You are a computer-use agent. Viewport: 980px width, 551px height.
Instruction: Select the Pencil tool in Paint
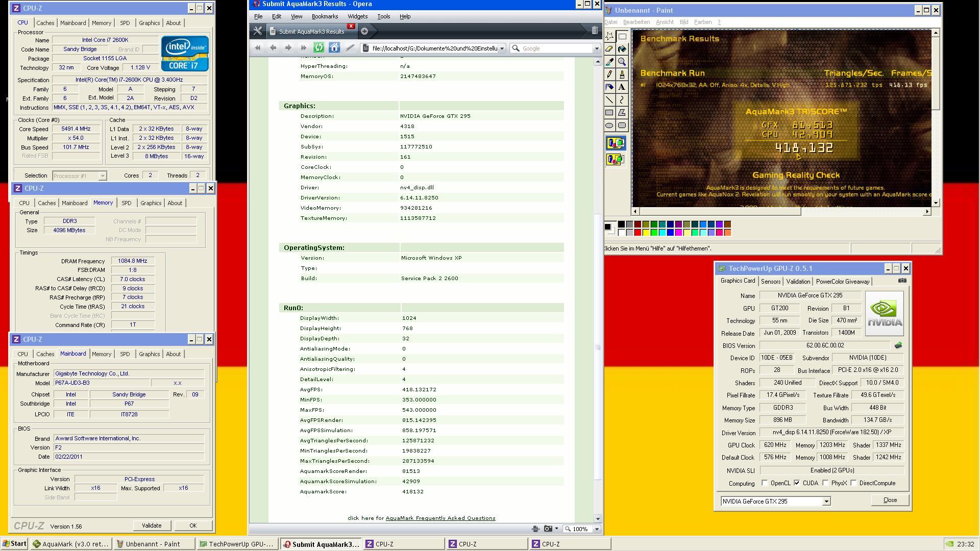(x=609, y=74)
